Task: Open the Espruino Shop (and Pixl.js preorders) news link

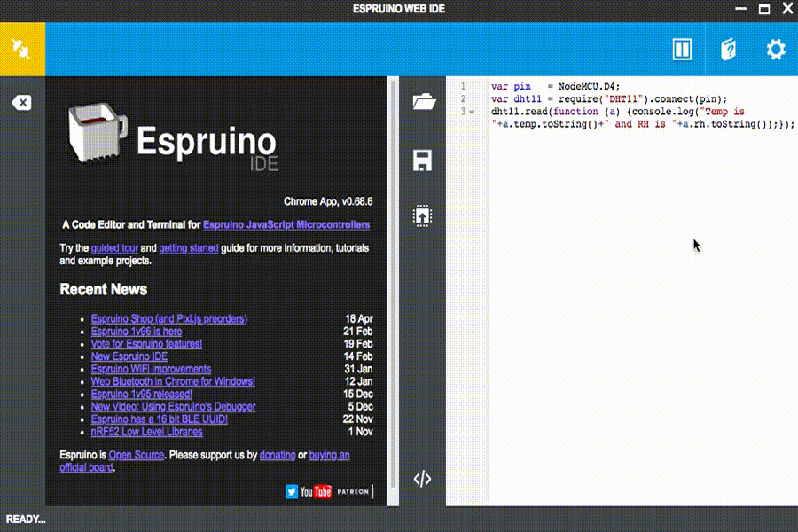Action: click(169, 319)
